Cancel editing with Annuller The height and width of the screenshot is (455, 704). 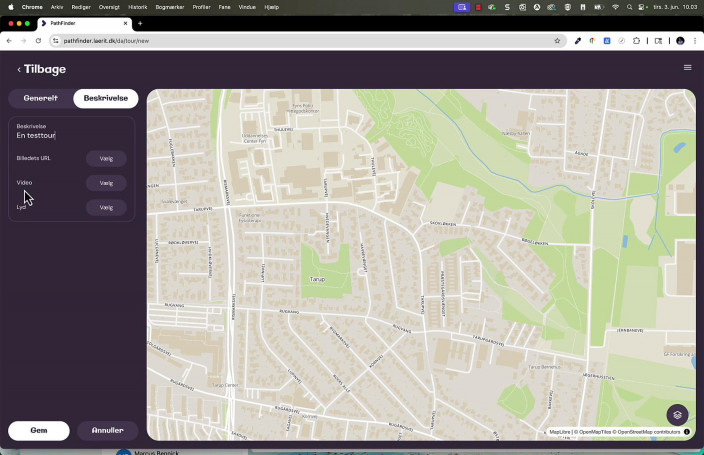(x=107, y=431)
